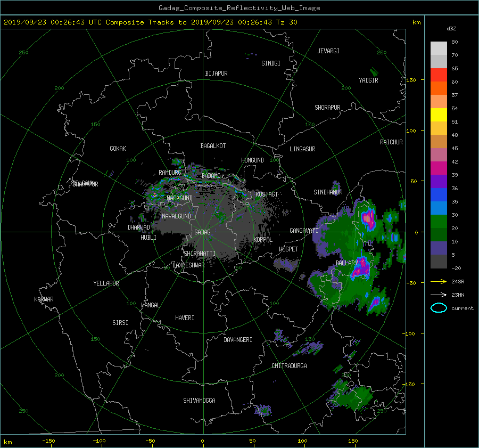Click the HUNGUND city label
Image resolution: width=479 pixels, height=448 pixels.
tap(252, 160)
